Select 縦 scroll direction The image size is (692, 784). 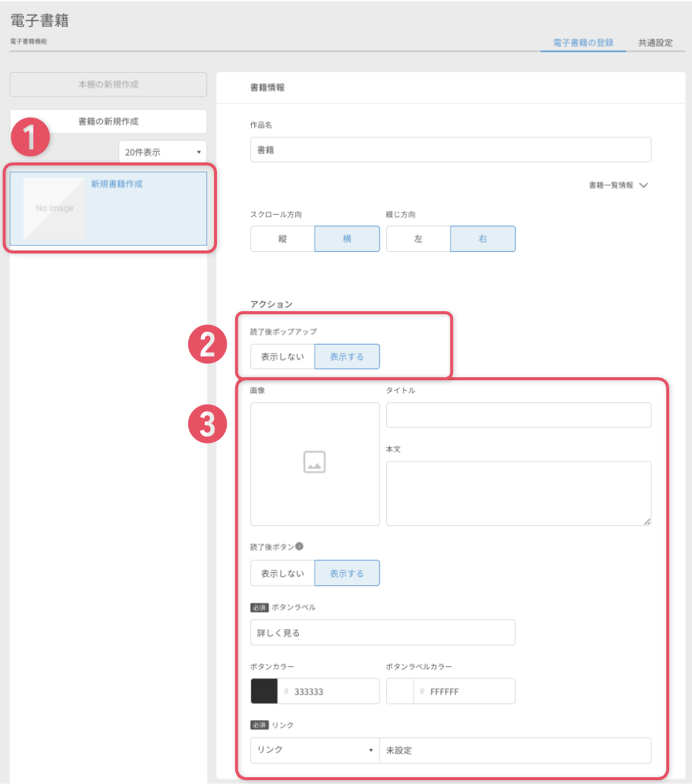pyautogui.click(x=282, y=238)
